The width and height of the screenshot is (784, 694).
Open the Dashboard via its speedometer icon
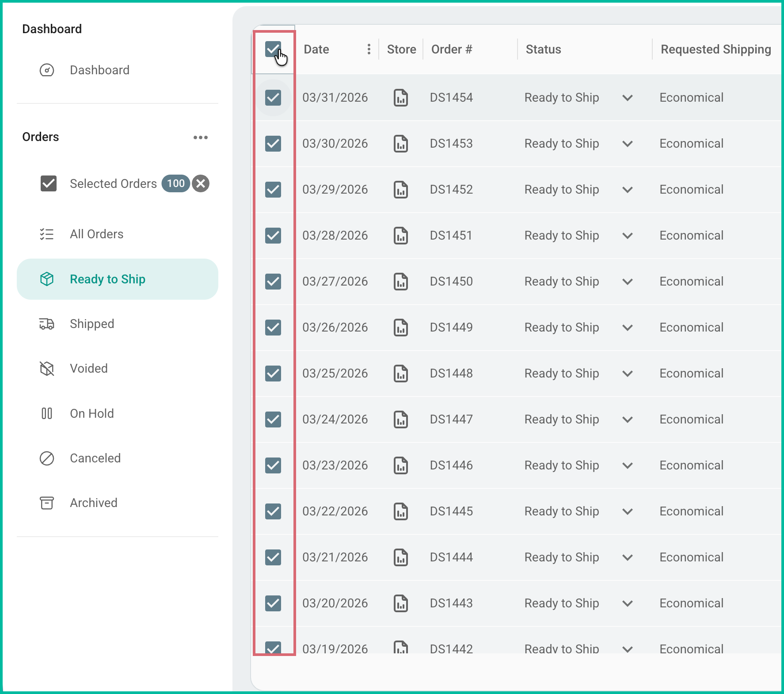[x=46, y=70]
